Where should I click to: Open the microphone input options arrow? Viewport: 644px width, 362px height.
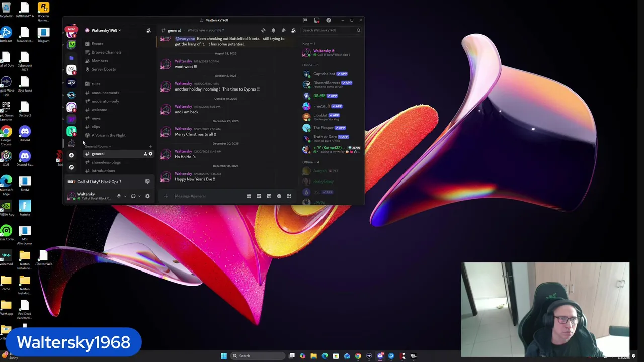125,196
